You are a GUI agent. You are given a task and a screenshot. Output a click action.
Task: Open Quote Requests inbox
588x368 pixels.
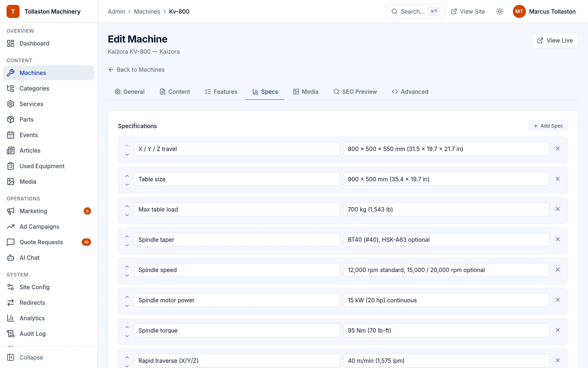tap(49, 242)
